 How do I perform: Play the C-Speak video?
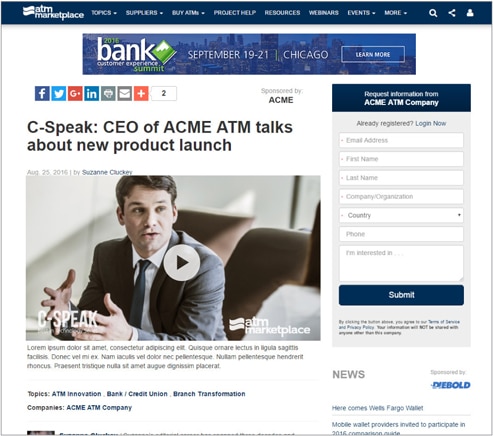[x=182, y=263]
